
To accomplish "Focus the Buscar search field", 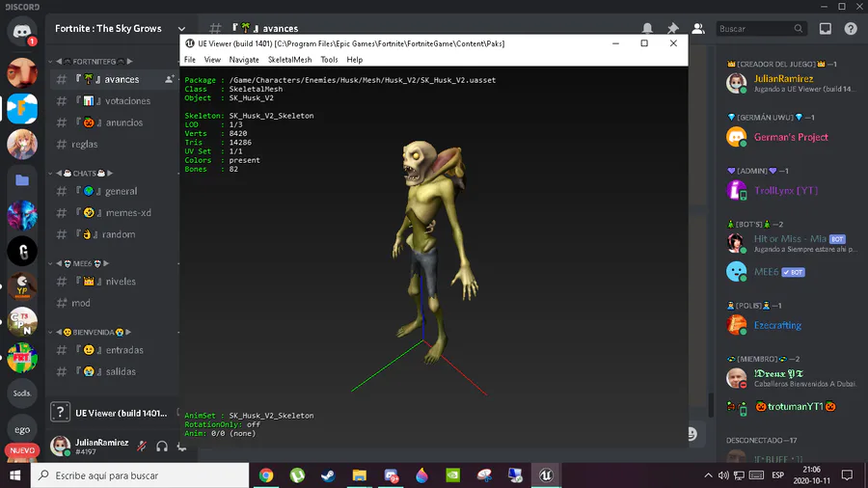I will [760, 28].
